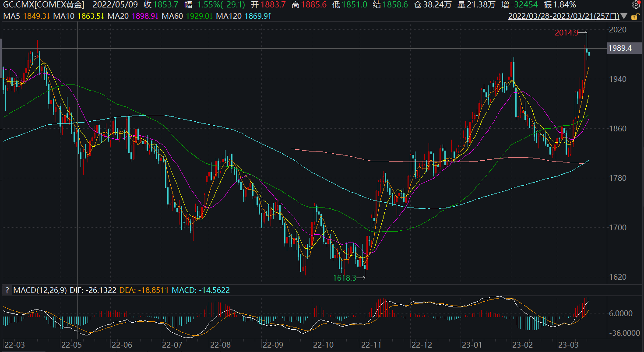Click the 22-08 date axis label

pyautogui.click(x=220, y=345)
